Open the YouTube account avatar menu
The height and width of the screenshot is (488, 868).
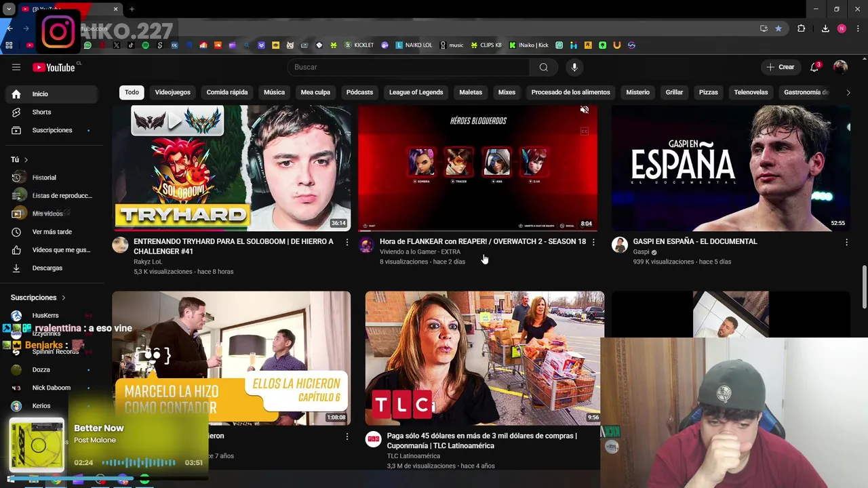[840, 67]
